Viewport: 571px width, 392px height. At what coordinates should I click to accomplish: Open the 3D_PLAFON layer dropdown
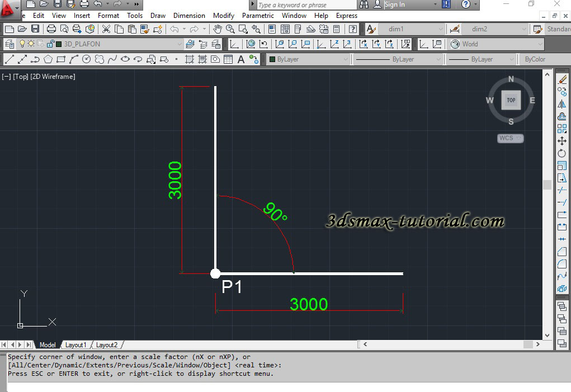pos(179,44)
